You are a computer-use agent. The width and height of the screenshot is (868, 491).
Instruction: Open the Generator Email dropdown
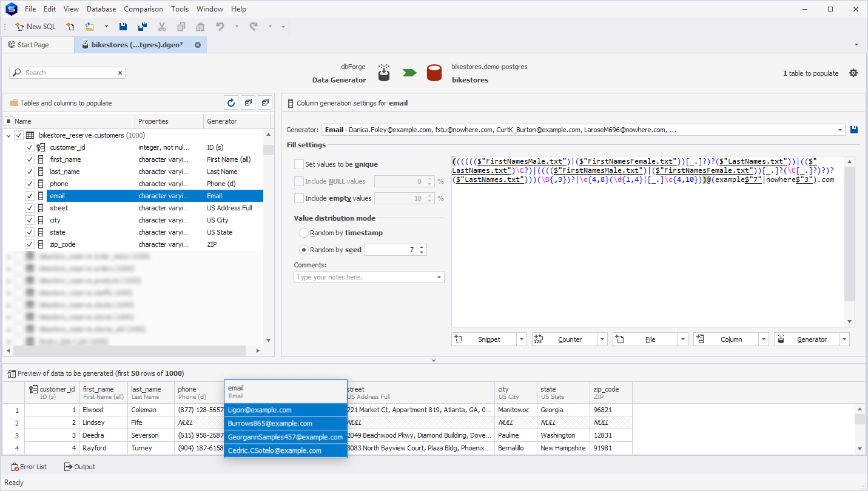pyautogui.click(x=840, y=130)
